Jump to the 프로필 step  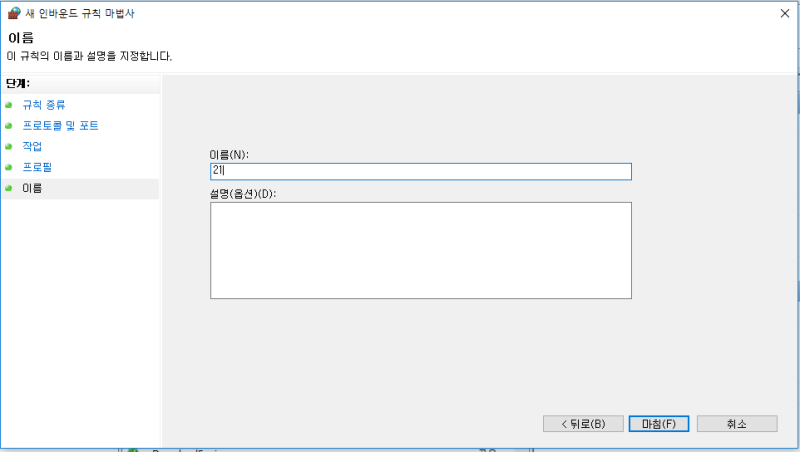click(x=37, y=167)
